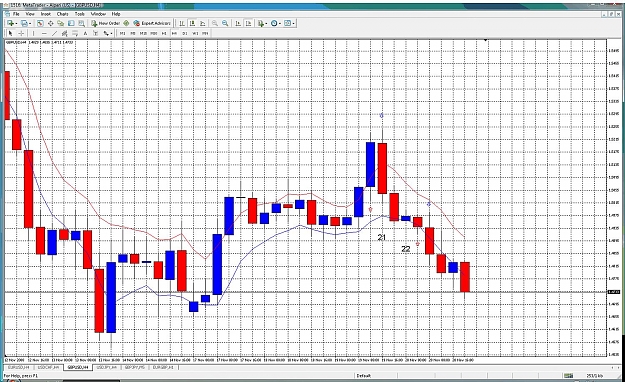625x382 pixels.
Task: Switch to the MN timeframe
Action: [x=205, y=33]
